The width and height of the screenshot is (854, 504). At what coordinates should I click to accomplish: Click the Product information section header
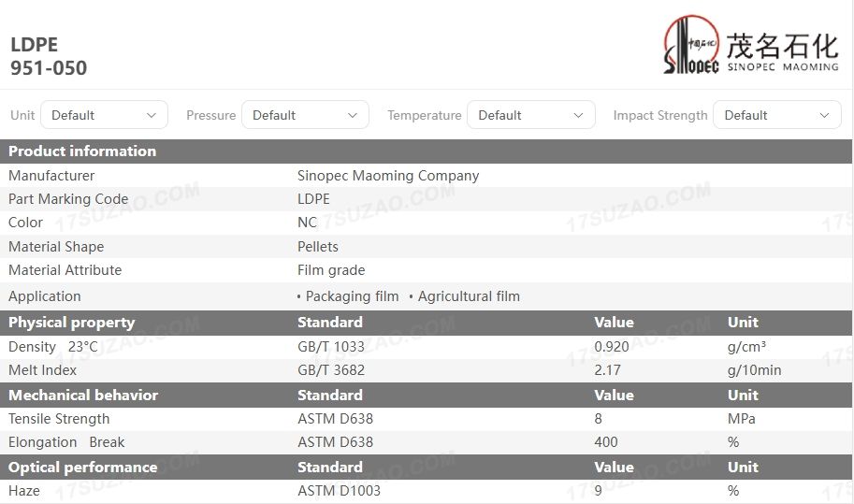coord(82,151)
